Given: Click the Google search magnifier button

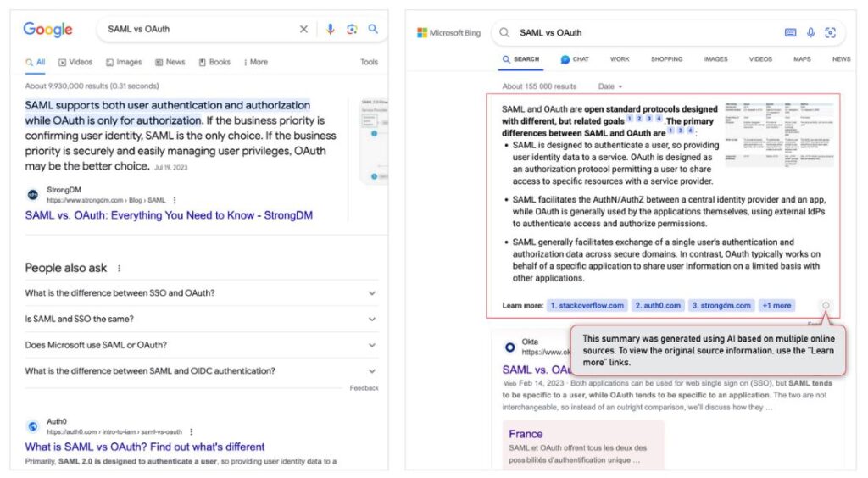Looking at the screenshot, I should (x=373, y=29).
